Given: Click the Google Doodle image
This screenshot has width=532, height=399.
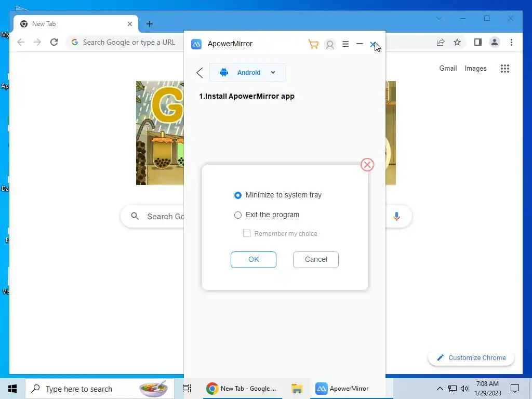Looking at the screenshot, I should [x=160, y=133].
